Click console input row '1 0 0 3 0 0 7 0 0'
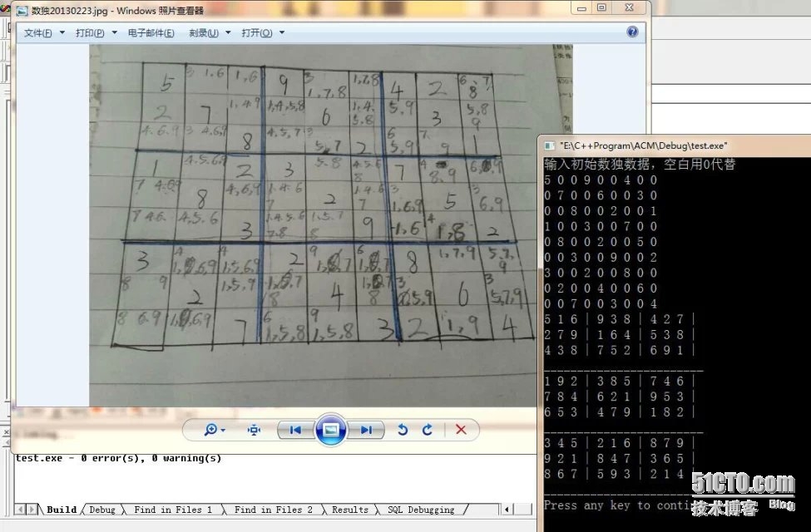 click(x=601, y=226)
